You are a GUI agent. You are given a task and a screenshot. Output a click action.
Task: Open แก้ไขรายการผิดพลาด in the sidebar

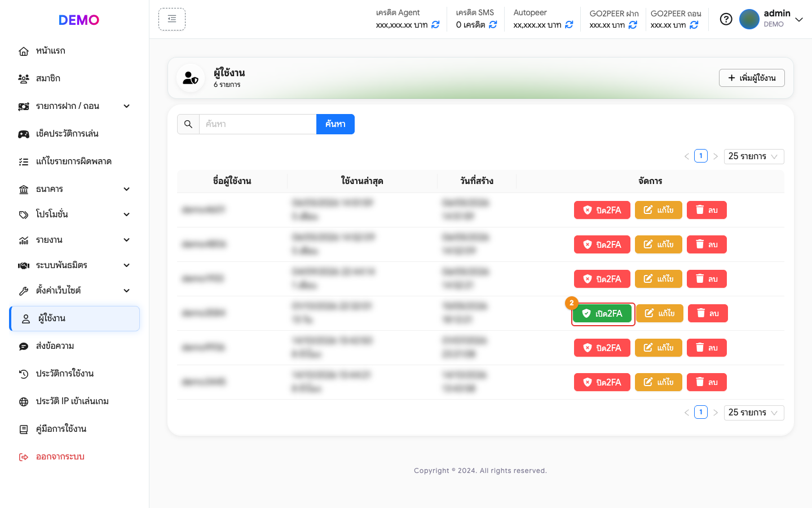(74, 161)
